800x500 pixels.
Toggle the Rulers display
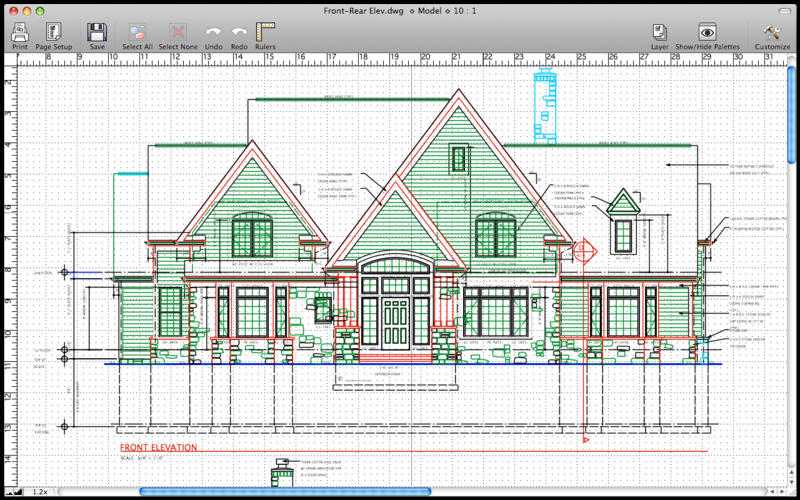(x=265, y=32)
